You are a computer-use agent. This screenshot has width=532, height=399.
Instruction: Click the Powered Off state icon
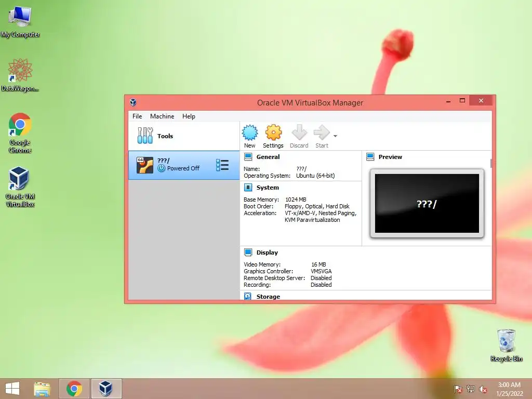[x=162, y=168]
